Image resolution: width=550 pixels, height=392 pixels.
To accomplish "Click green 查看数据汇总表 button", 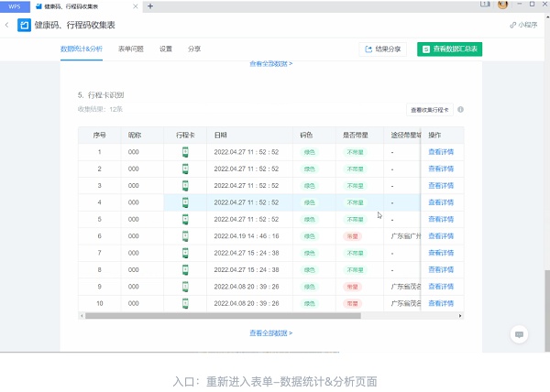I will 449,49.
